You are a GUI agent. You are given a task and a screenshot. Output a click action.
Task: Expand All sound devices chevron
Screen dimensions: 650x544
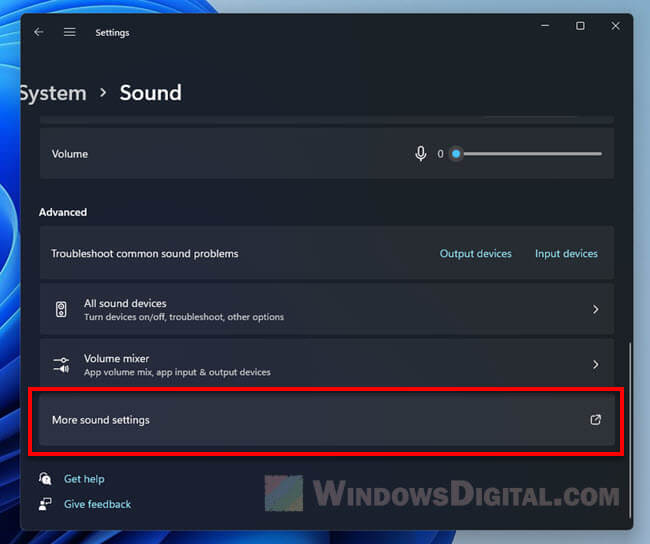pyautogui.click(x=596, y=309)
